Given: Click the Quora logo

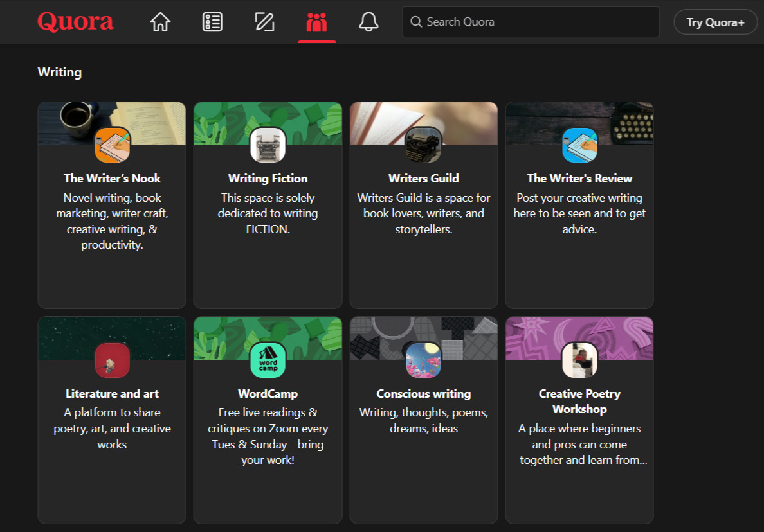Looking at the screenshot, I should pos(75,22).
